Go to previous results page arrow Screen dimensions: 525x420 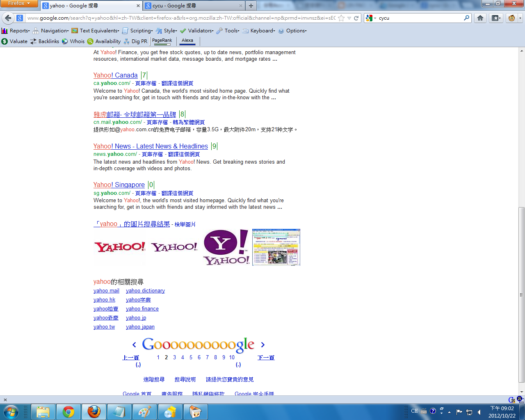134,345
